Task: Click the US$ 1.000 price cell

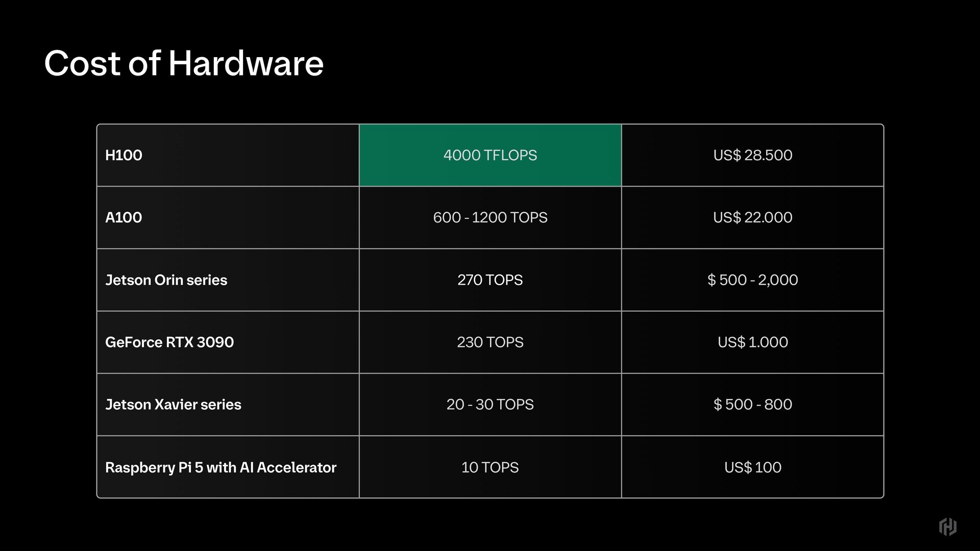Action: click(x=753, y=342)
